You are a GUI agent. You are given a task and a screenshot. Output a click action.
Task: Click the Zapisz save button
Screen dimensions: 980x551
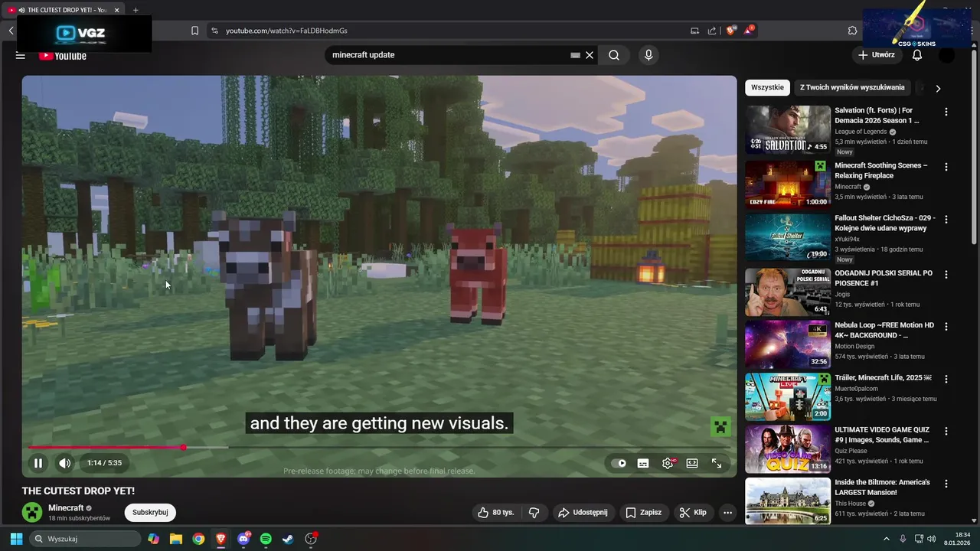[643, 513]
